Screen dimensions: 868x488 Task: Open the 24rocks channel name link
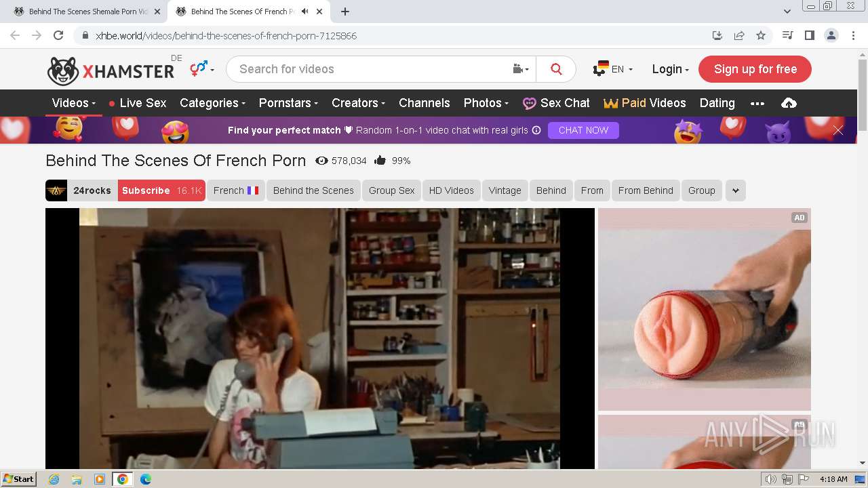tap(92, 190)
